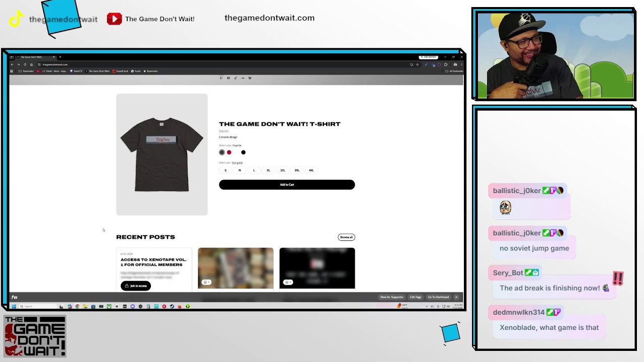Viewport: 644px width, 362px height.
Task: Click the View As: Supporter button
Action: pos(392,297)
